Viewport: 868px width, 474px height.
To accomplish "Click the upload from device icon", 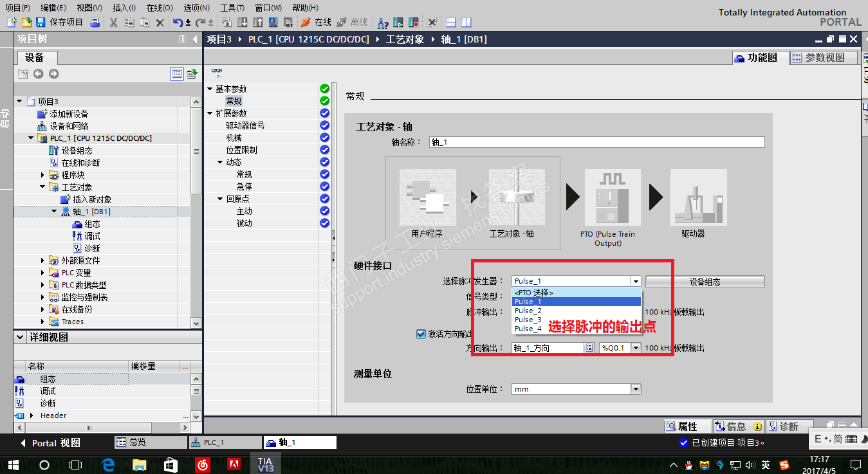I will pyautogui.click(x=257, y=23).
